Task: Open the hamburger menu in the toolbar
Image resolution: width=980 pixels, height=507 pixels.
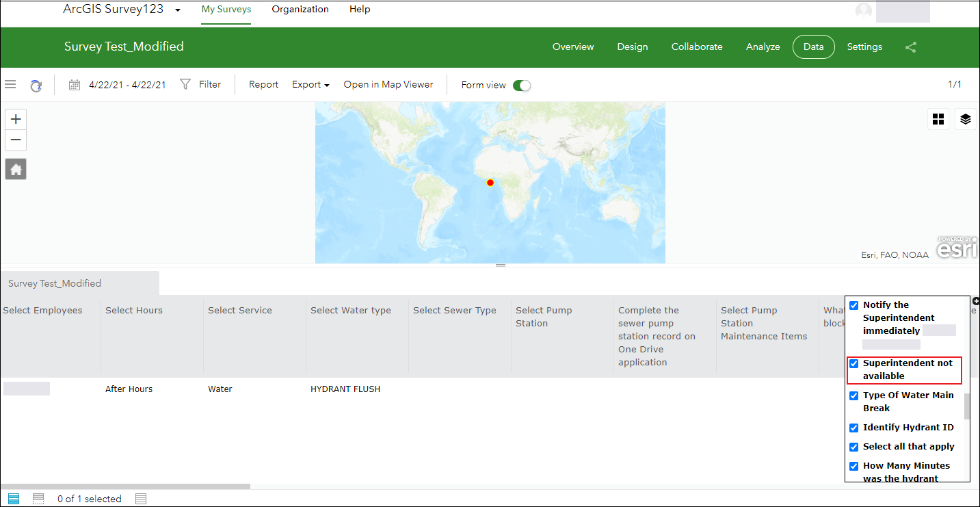Action: (10, 85)
